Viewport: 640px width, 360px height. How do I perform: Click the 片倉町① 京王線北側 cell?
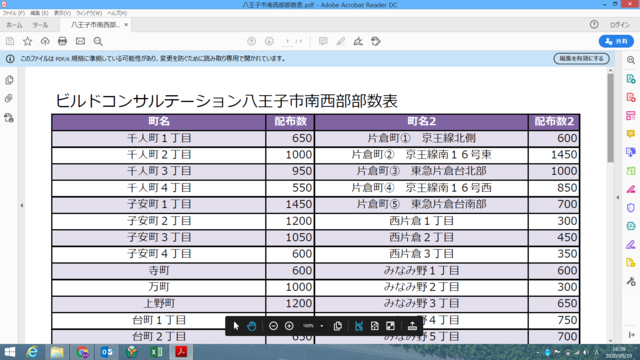[x=421, y=138]
